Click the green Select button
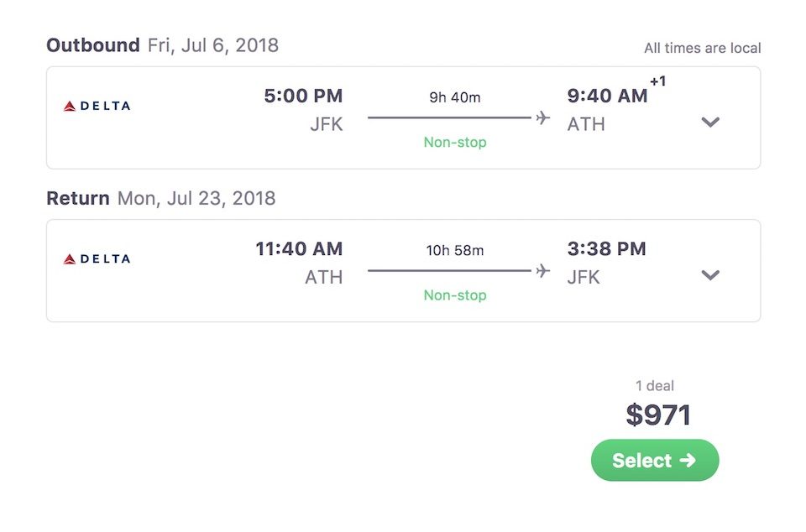This screenshot has height=532, width=806. [x=655, y=460]
